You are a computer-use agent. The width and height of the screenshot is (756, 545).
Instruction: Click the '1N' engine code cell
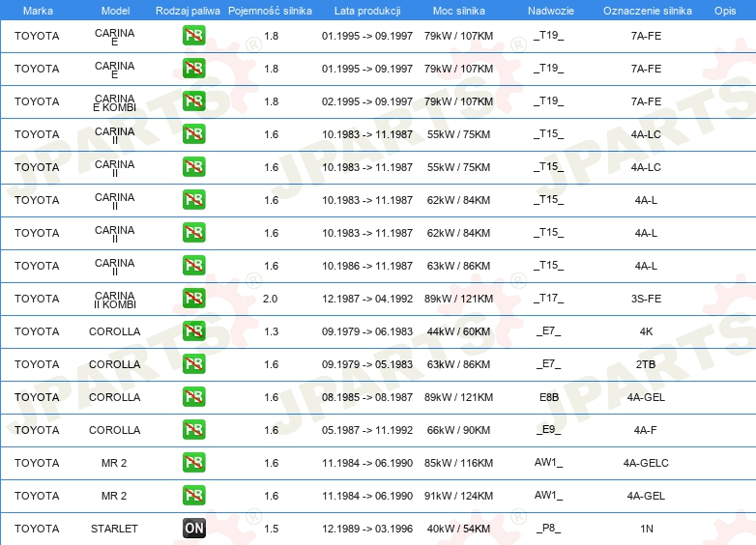coord(647,529)
